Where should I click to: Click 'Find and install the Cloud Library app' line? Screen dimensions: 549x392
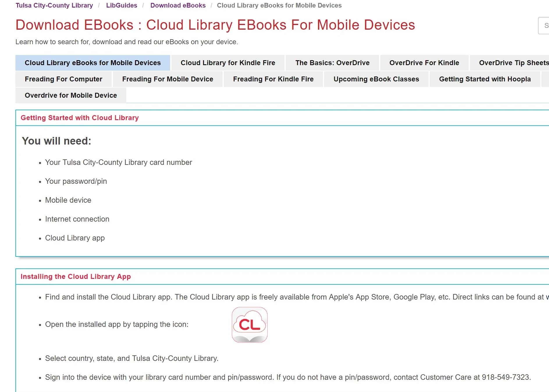(x=297, y=297)
